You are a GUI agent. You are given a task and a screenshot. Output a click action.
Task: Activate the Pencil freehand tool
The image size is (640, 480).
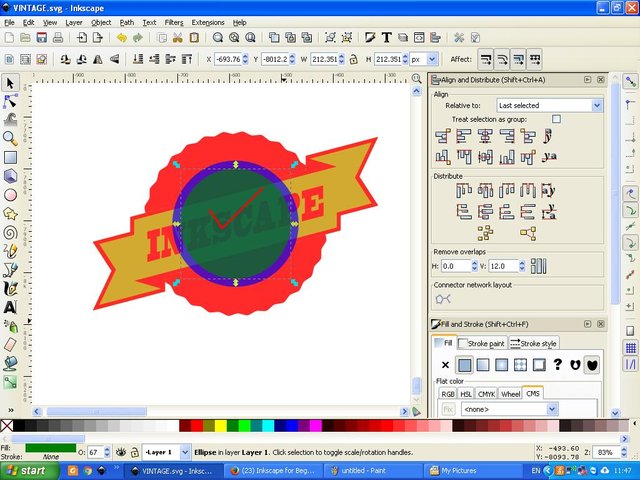(x=10, y=251)
